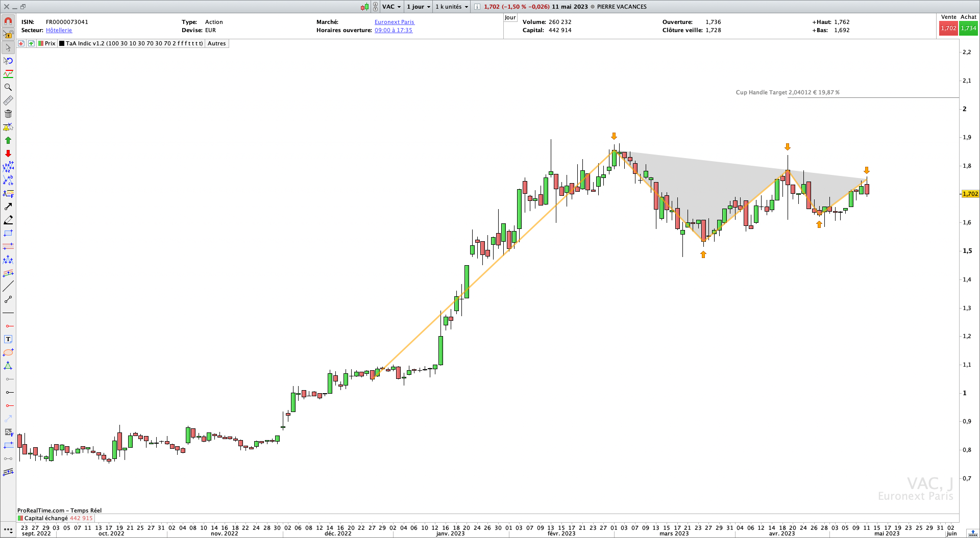980x538 pixels.
Task: Select the gray two-endpoint segment tool
Action: pos(8,458)
